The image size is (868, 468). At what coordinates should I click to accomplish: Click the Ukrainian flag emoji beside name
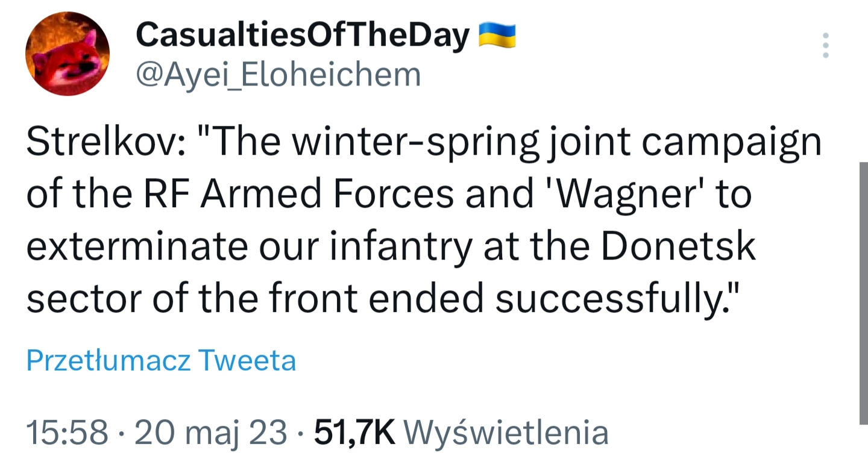click(497, 36)
